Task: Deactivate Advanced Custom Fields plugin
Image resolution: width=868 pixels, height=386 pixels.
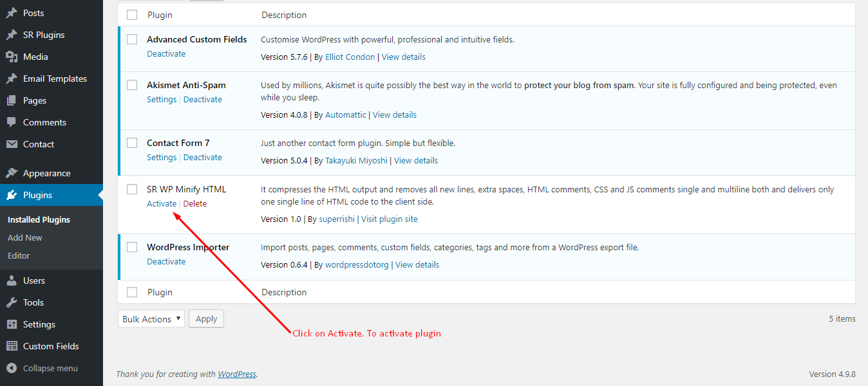Action: (x=166, y=53)
